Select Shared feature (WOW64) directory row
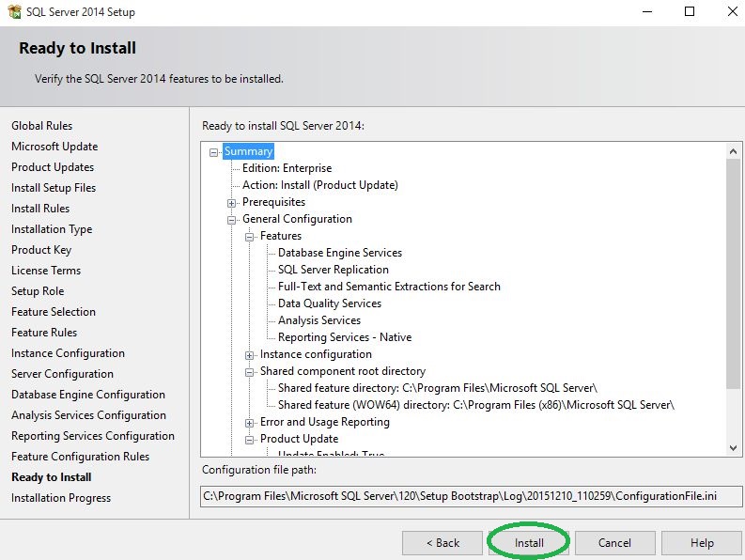 pyautogui.click(x=476, y=405)
